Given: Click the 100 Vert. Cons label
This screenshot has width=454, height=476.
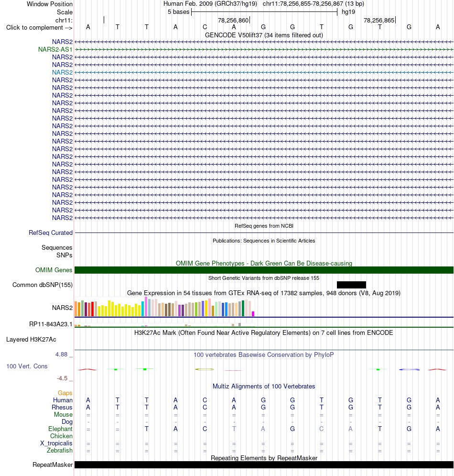Looking at the screenshot, I should 27,366.
